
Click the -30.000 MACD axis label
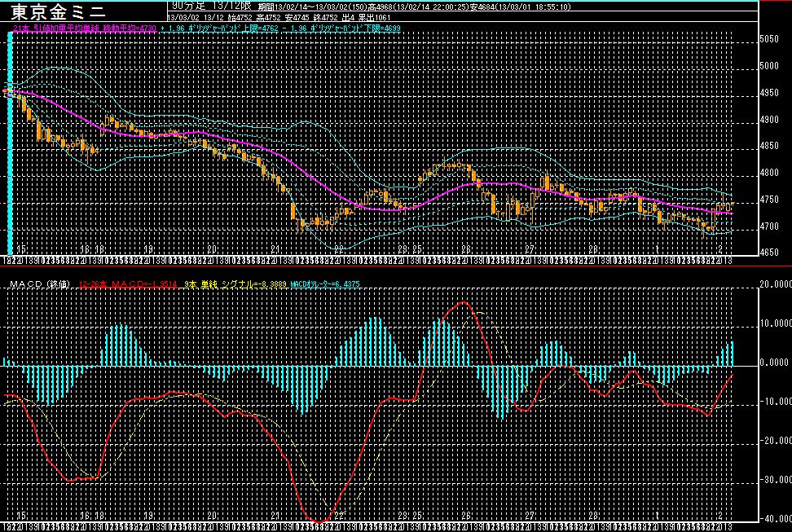click(774, 479)
